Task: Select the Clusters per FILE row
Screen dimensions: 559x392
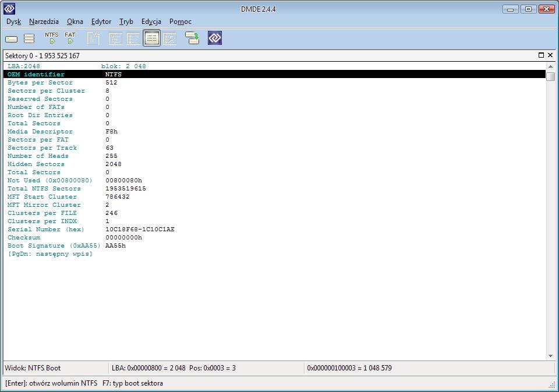Action: pyautogui.click(x=274, y=213)
